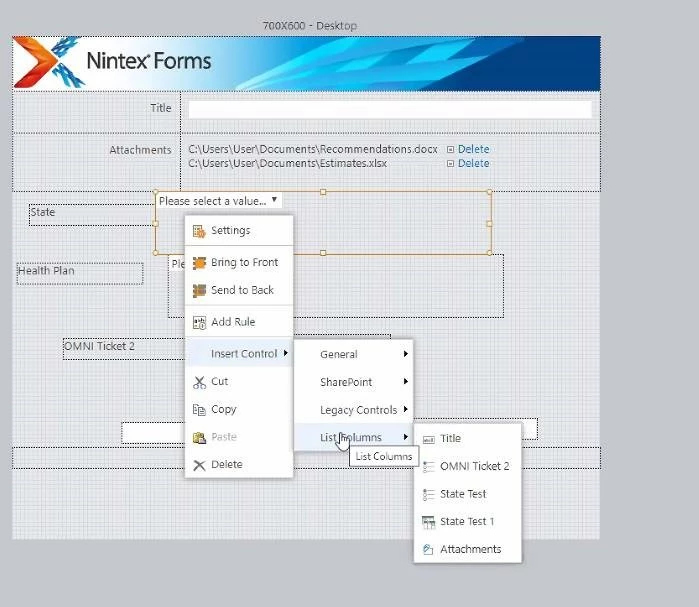Select the OMNI Ticket 2 label control
This screenshot has width=699, height=607.
pos(124,349)
